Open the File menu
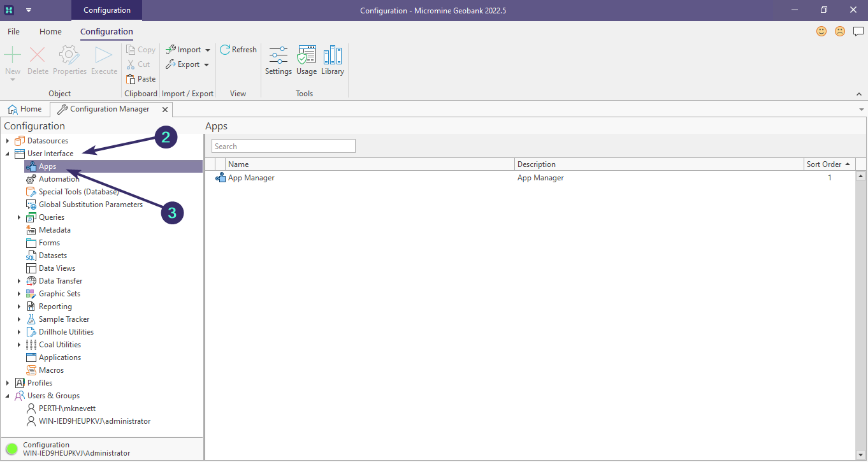The width and height of the screenshot is (868, 462). pyautogui.click(x=13, y=31)
